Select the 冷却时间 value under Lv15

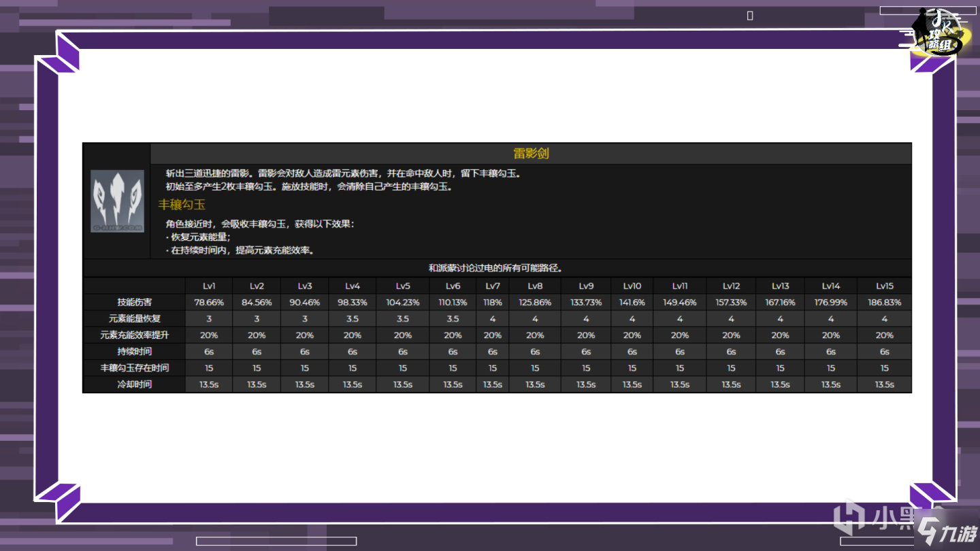(885, 384)
